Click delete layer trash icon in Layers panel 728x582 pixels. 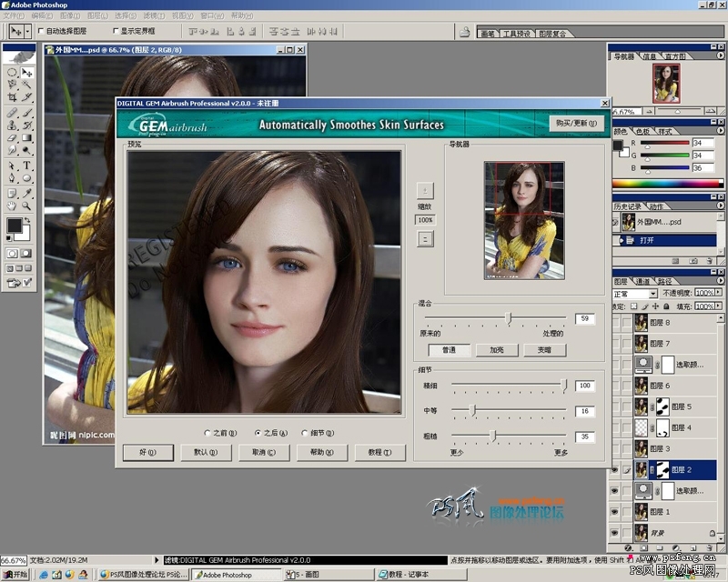pyautogui.click(x=710, y=548)
